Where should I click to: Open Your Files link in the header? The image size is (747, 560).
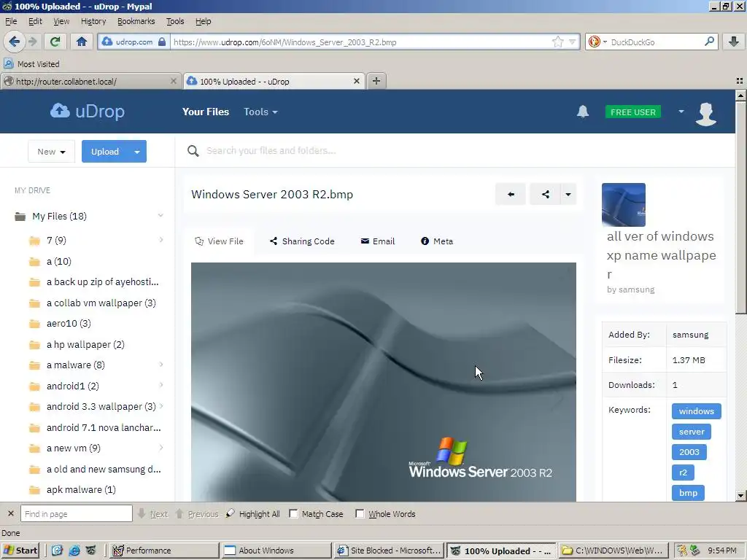click(205, 112)
